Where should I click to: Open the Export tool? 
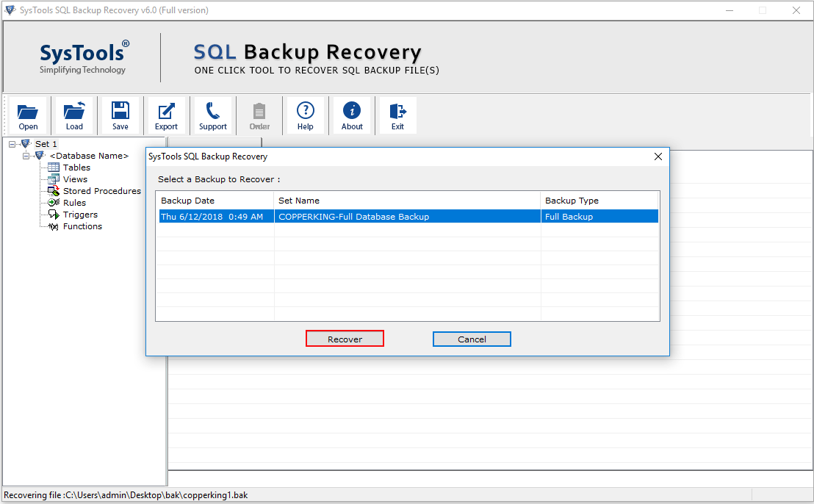[x=166, y=115]
